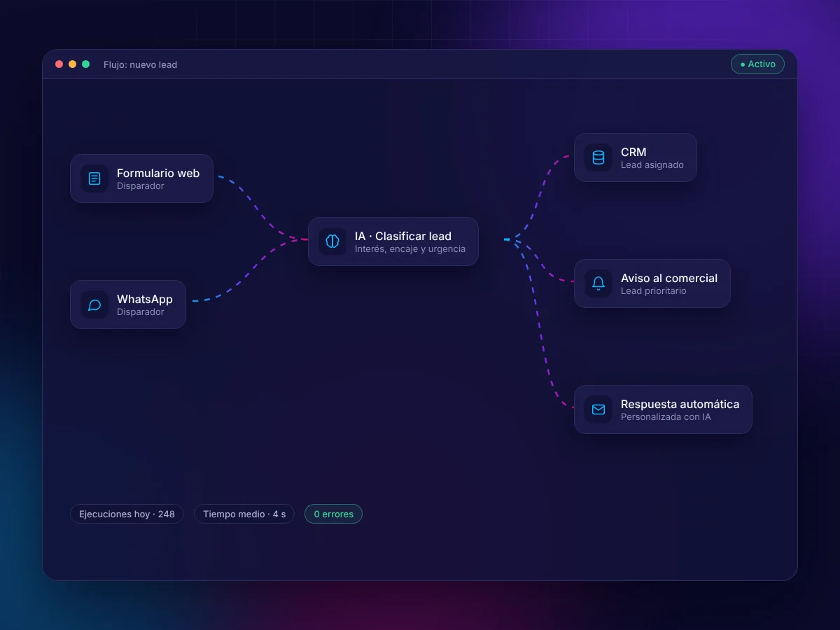This screenshot has height=630, width=840.
Task: Click the red close window dot
Action: 59,64
